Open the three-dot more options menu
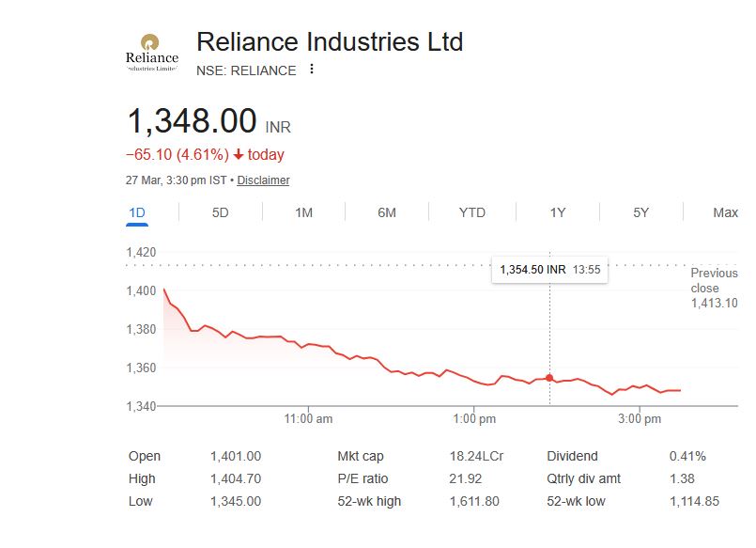This screenshot has height=548, width=756. [312, 70]
